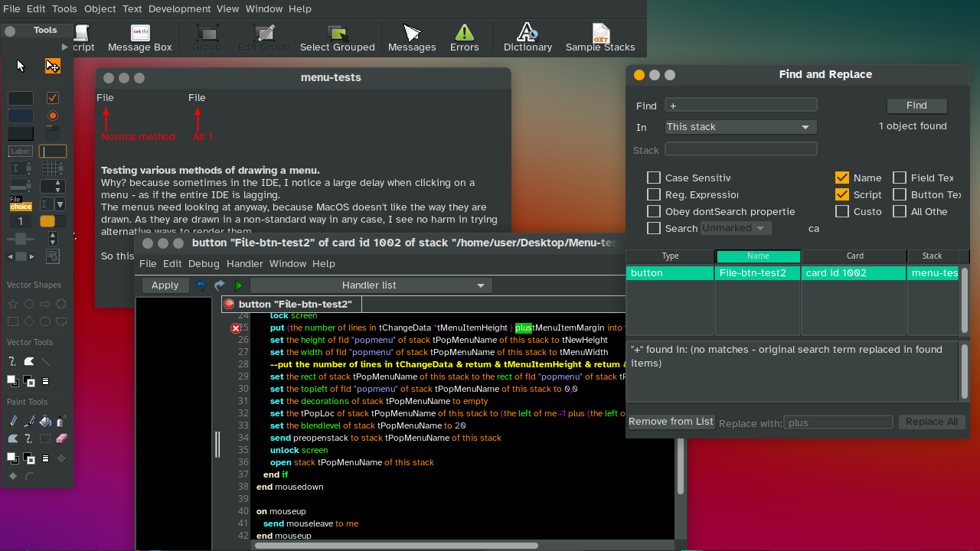The height and width of the screenshot is (551, 980).
Task: Select the pink eraser paint tool
Action: click(x=62, y=439)
